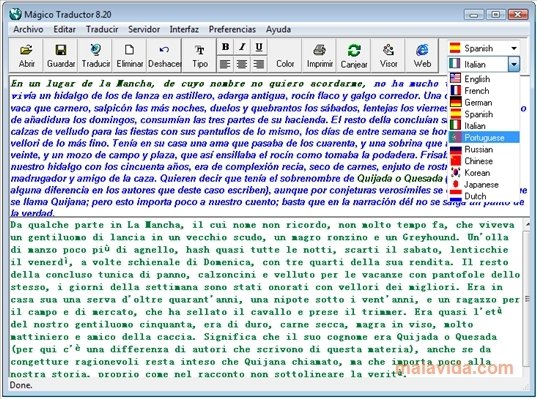Image resolution: width=537 pixels, height=399 pixels.
Task: Align text right
Action: (x=259, y=64)
